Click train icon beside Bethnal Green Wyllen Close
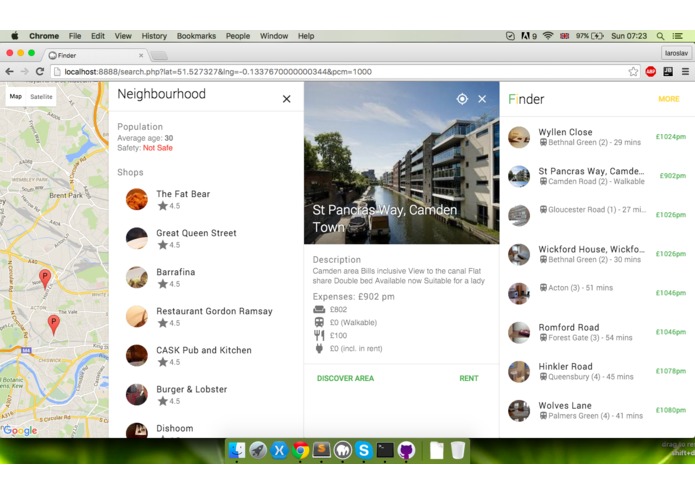Viewport: 695px width, 494px height. pyautogui.click(x=543, y=142)
